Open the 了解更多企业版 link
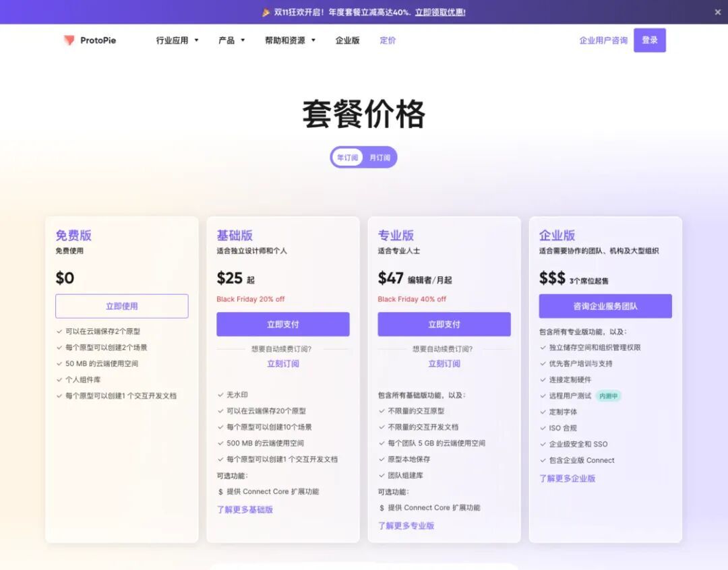Screen dimensions: 728x570 pyautogui.click(x=567, y=478)
